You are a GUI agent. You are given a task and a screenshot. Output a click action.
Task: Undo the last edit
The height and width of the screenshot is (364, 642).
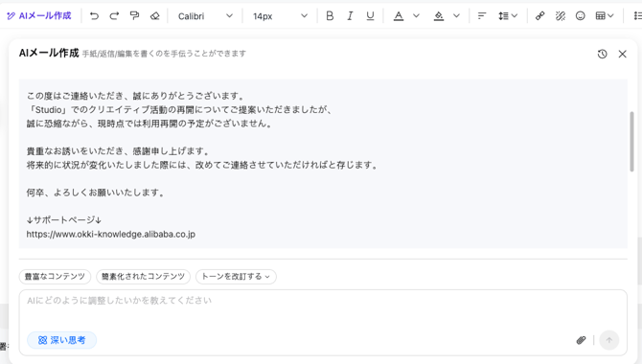pyautogui.click(x=94, y=16)
